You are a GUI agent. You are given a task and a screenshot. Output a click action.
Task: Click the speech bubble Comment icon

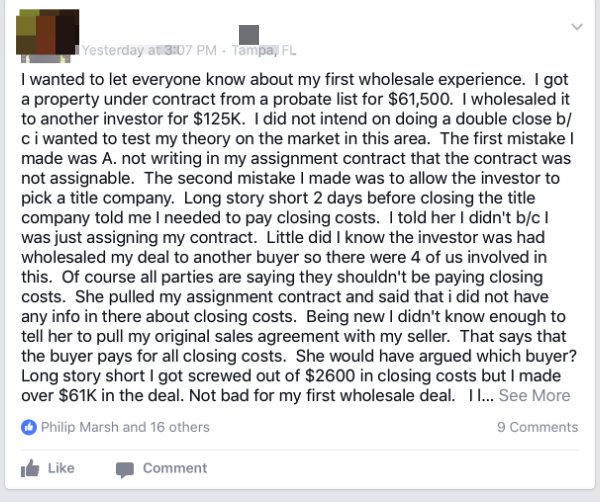pos(124,469)
